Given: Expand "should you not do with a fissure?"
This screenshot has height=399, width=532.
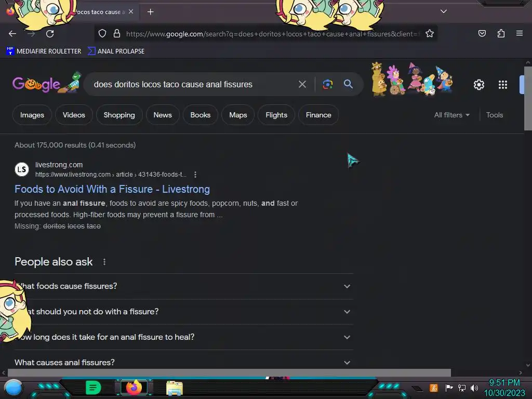Looking at the screenshot, I should (x=183, y=312).
